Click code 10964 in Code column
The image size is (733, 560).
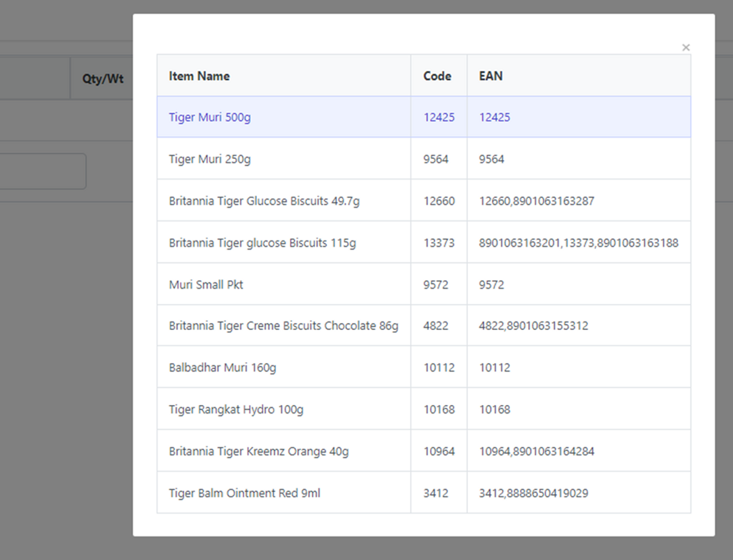tap(439, 451)
